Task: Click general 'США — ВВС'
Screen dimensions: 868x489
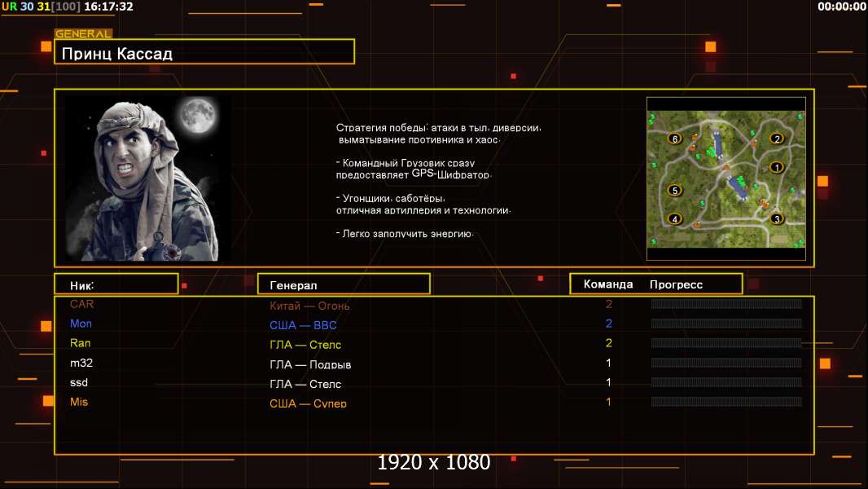Action: (303, 325)
